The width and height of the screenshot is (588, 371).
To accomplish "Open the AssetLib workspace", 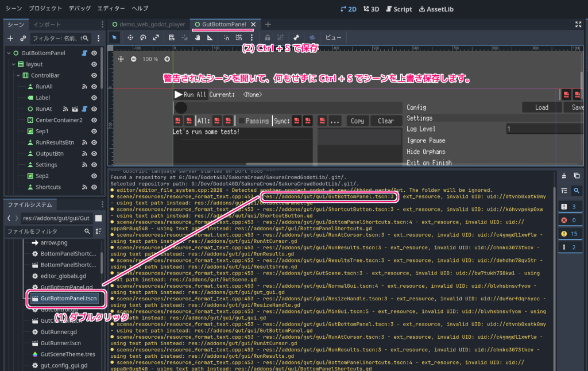I will 436,9.
